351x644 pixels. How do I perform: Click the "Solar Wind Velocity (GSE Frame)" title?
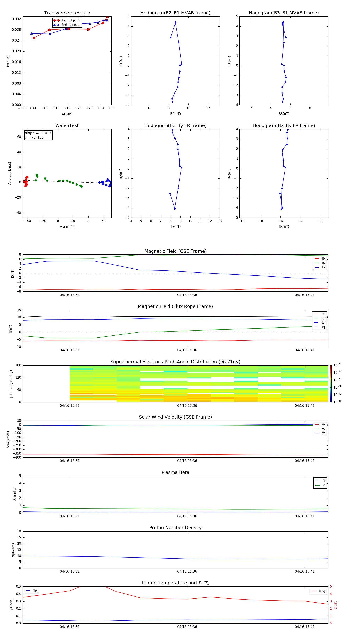175,417
